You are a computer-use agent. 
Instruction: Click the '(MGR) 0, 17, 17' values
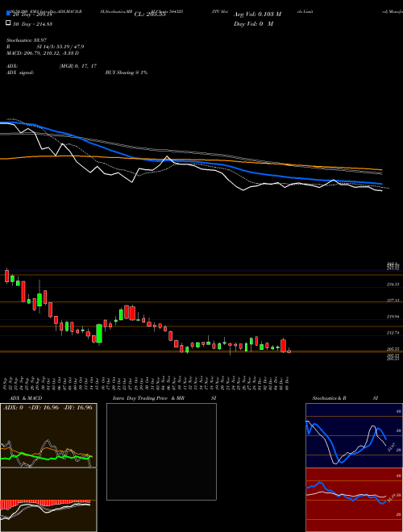point(78,66)
